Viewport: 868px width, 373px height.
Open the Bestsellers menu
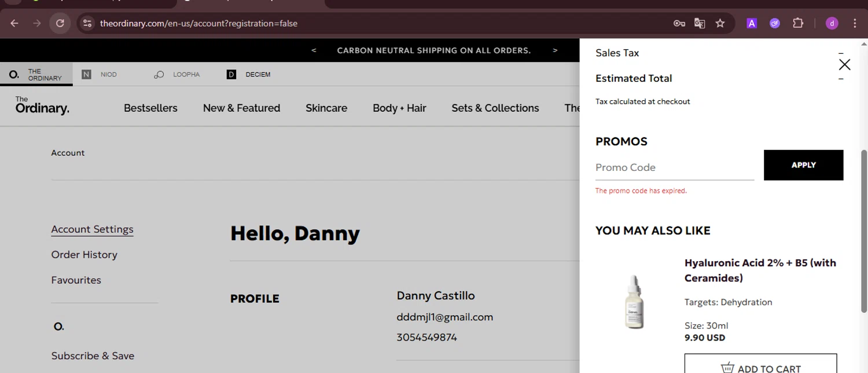[150, 108]
